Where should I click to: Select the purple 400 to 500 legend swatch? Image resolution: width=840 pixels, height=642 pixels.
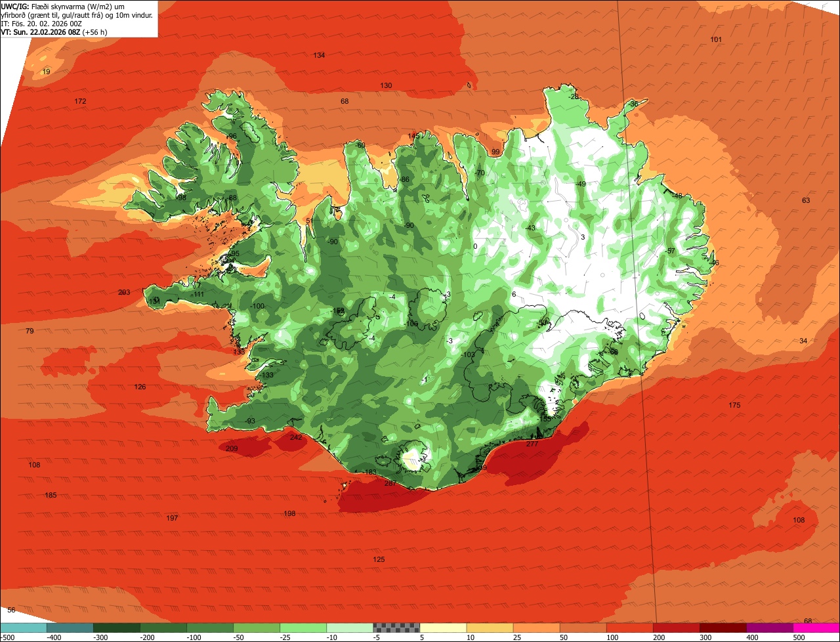[770, 628]
